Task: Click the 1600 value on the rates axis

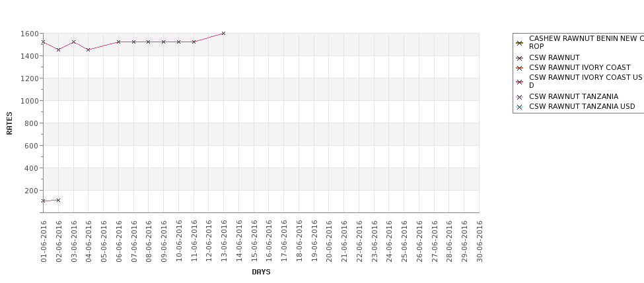Action: click(x=29, y=34)
